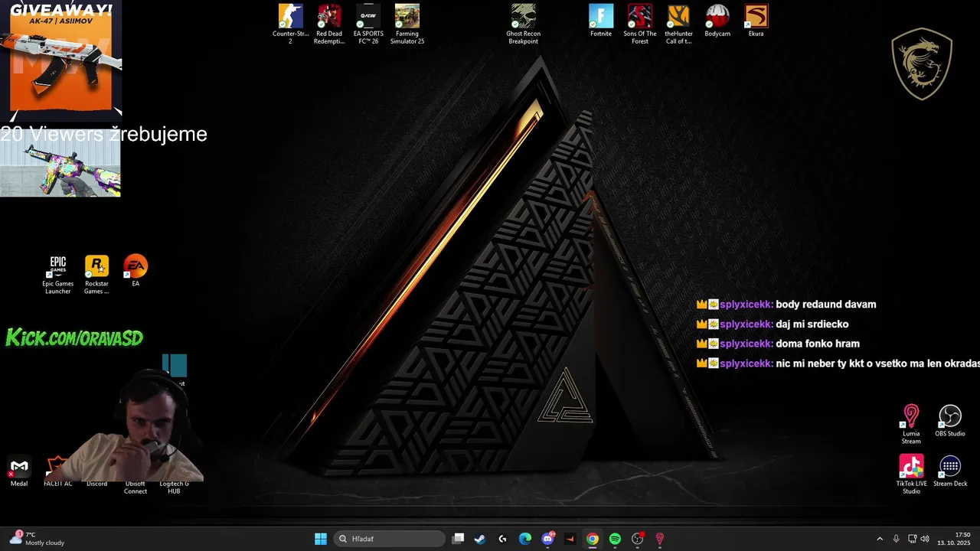Open EA SPORTS FC 26 shortcut

[x=368, y=24]
